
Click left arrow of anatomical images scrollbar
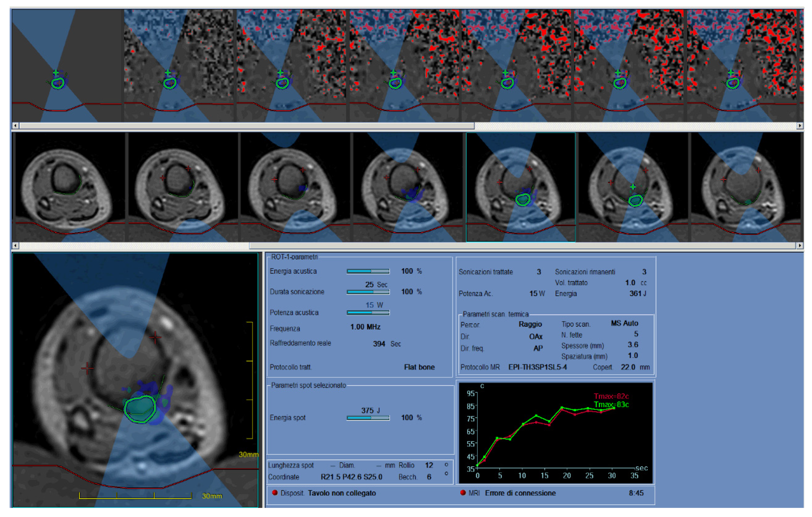click(x=15, y=245)
